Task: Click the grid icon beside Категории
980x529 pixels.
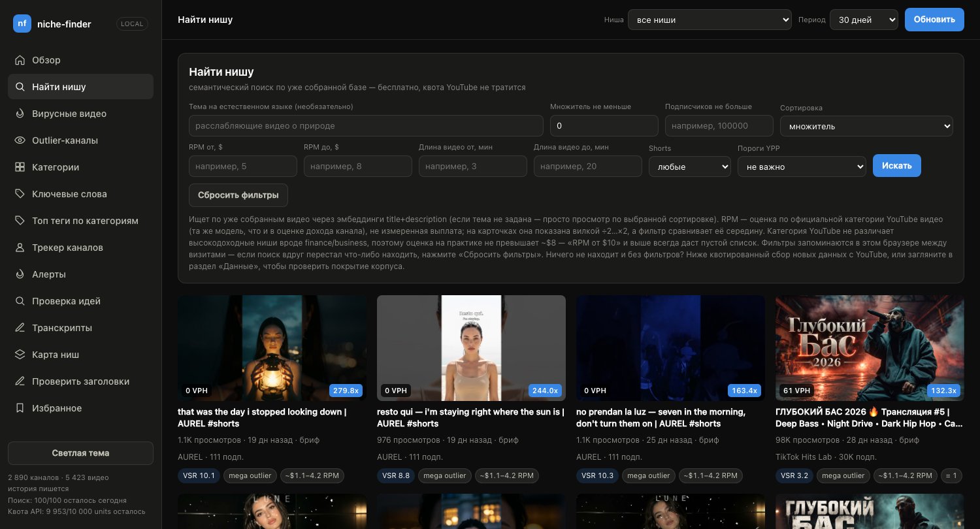Action: (20, 167)
